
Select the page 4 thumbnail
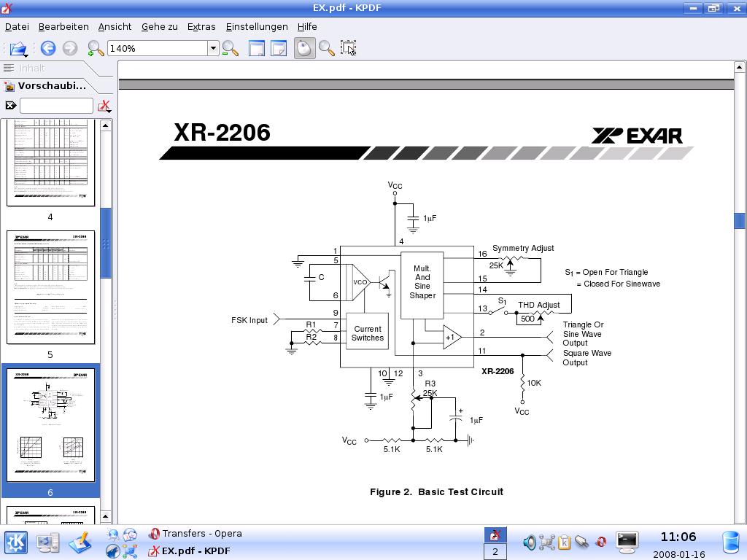pos(50,162)
